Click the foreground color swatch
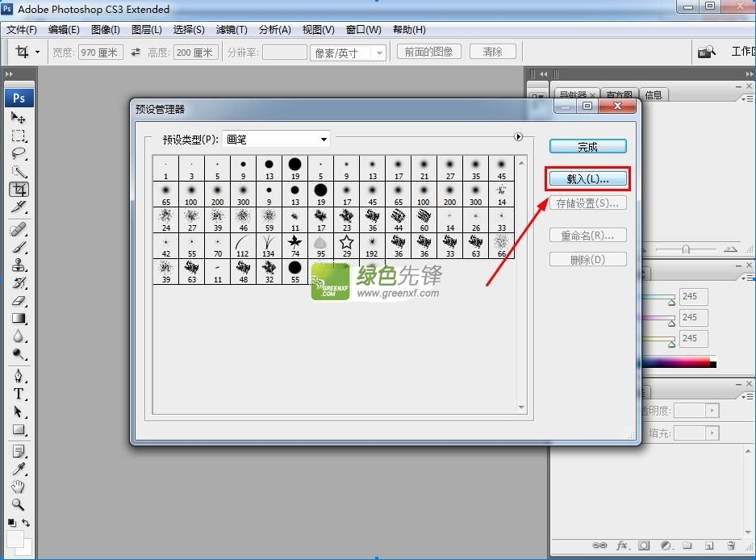The width and height of the screenshot is (756, 560). 15,539
